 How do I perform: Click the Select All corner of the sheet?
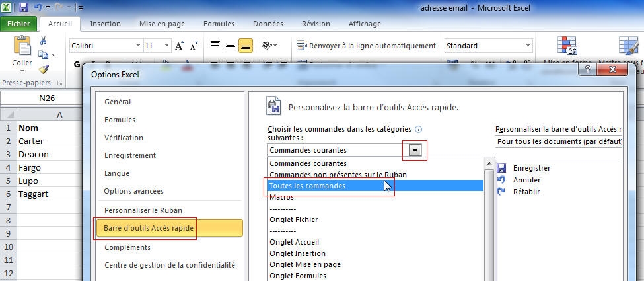point(8,115)
